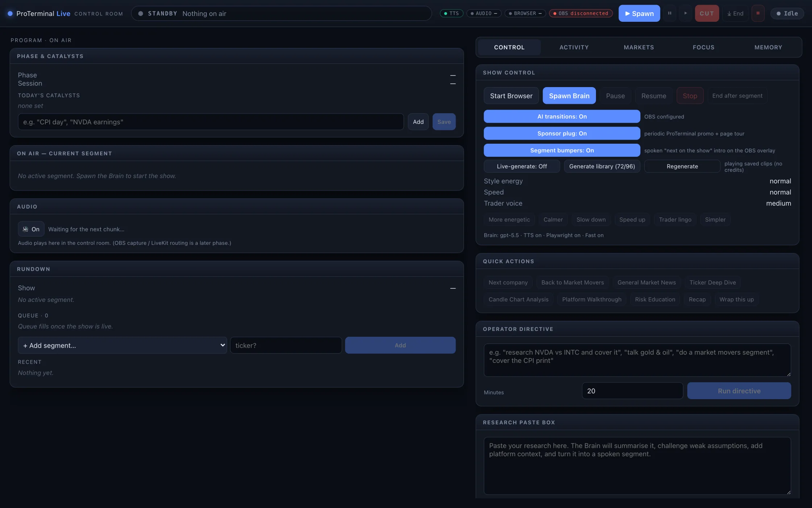Click the ticker input field

pos(286,345)
